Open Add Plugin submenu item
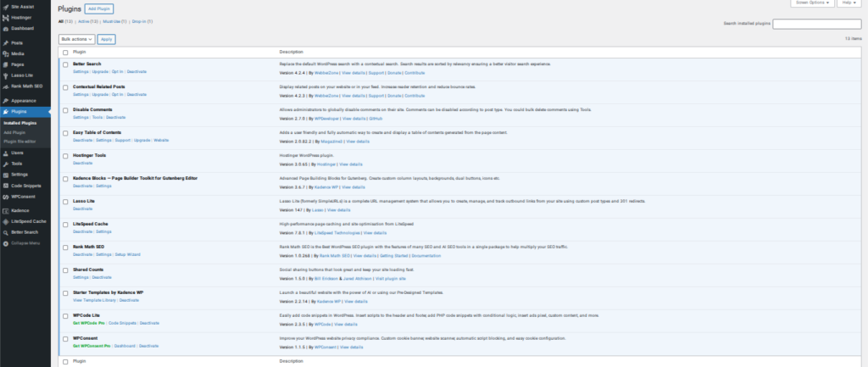This screenshot has height=367, width=868. [14, 132]
